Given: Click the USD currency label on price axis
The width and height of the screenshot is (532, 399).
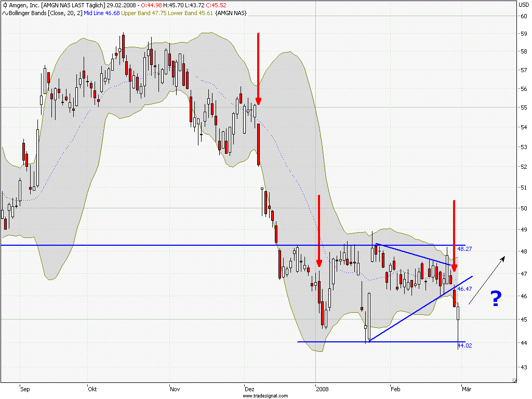Looking at the screenshot, I should (523, 5).
